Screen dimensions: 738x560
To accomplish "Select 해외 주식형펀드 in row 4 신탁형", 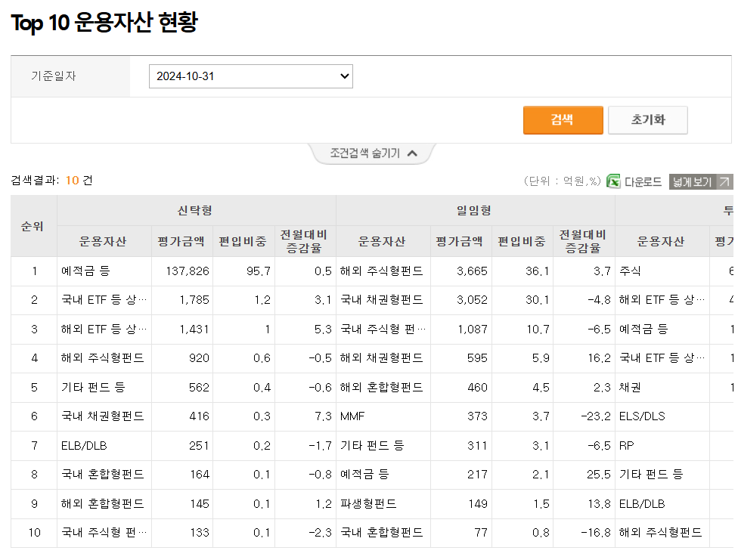I will (x=103, y=358).
